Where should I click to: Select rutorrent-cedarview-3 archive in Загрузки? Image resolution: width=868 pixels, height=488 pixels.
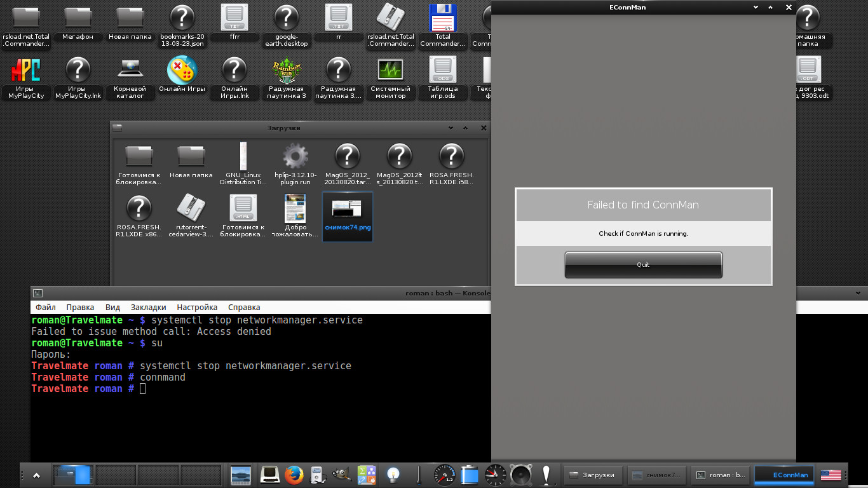click(191, 217)
